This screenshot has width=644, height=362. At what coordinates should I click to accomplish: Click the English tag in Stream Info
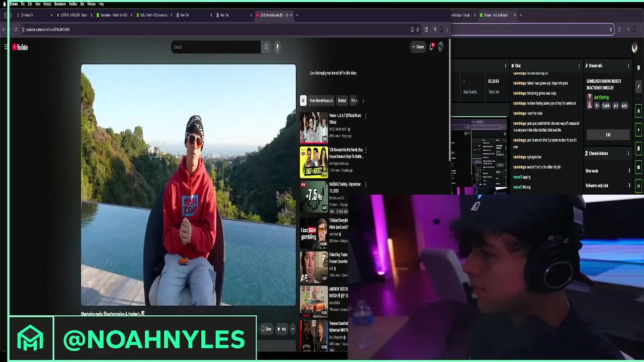(606, 106)
